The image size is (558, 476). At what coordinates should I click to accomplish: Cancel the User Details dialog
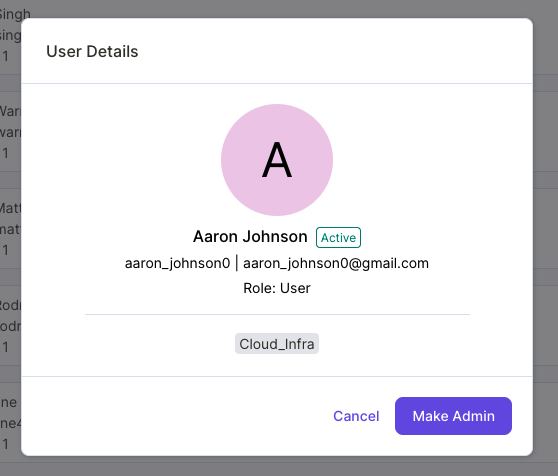356,416
